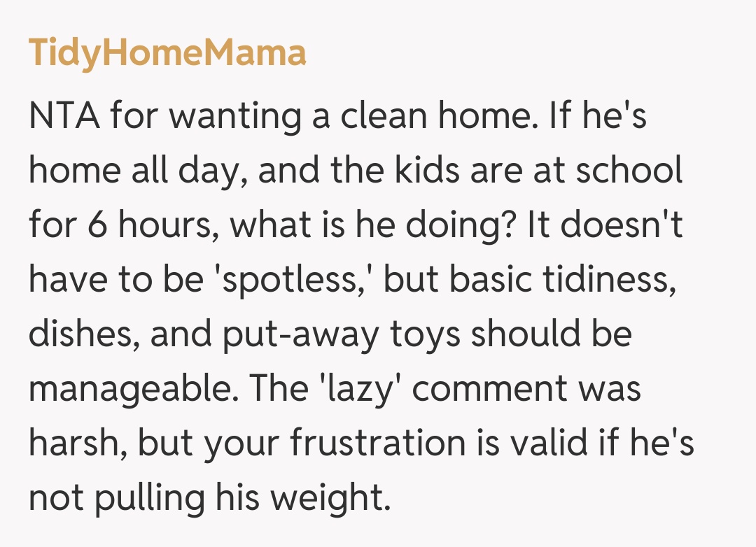
Task: Open the TidyHomeMama user profile
Action: pyautogui.click(x=167, y=53)
